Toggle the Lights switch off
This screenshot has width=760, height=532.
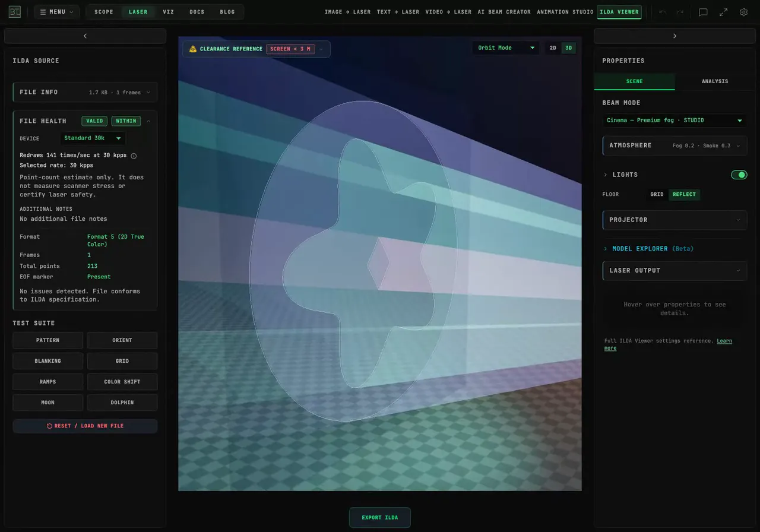point(739,175)
